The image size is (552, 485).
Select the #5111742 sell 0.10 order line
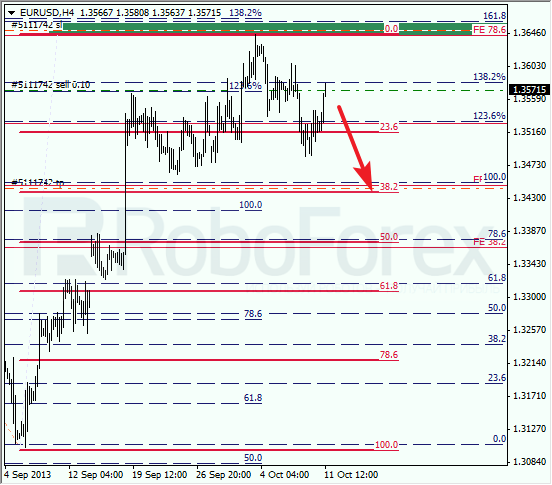click(x=51, y=85)
